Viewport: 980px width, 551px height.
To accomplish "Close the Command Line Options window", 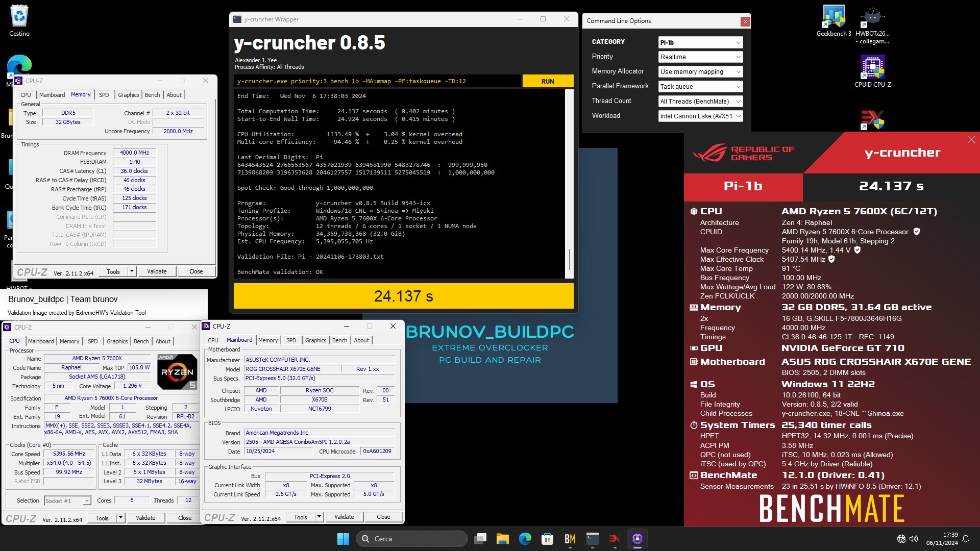I will (745, 21).
